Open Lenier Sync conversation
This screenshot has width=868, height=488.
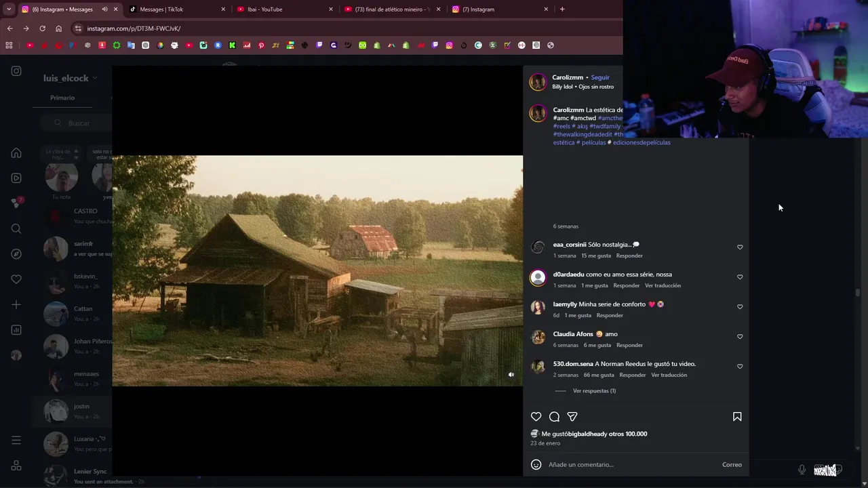(73, 474)
